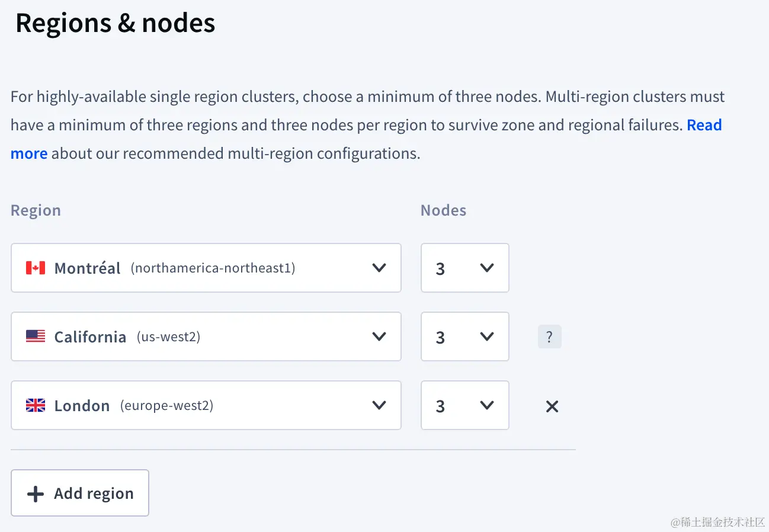This screenshot has width=769, height=532.
Task: Click the Add region button
Action: pos(79,493)
